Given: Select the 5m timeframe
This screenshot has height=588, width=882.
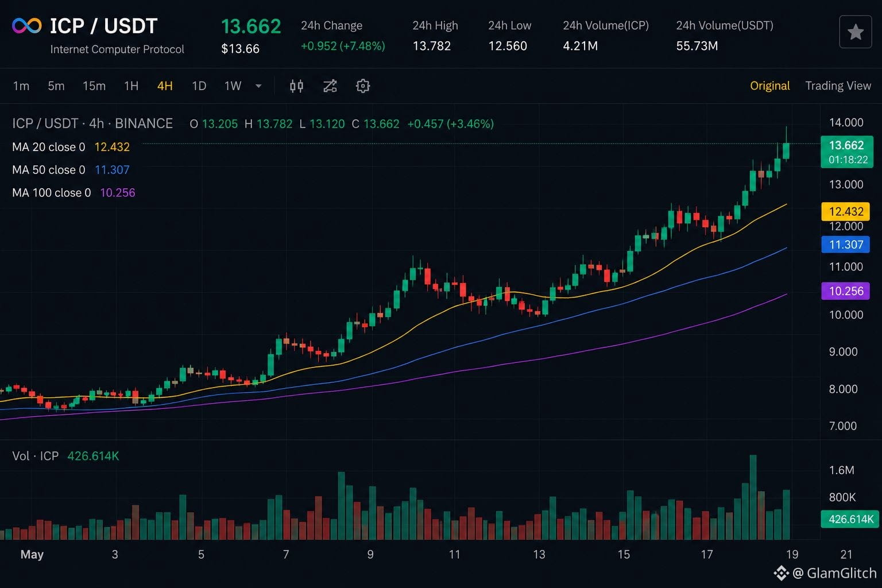Looking at the screenshot, I should click(56, 86).
